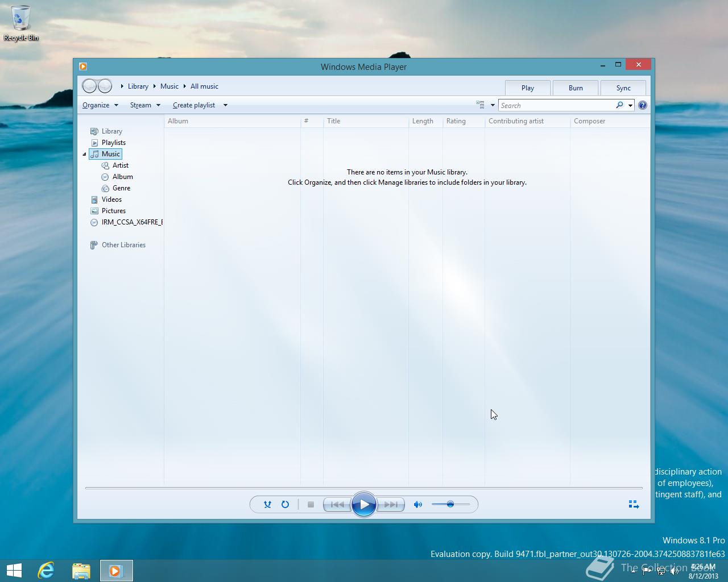
Task: Select Videos in the navigation tree
Action: pos(106,199)
